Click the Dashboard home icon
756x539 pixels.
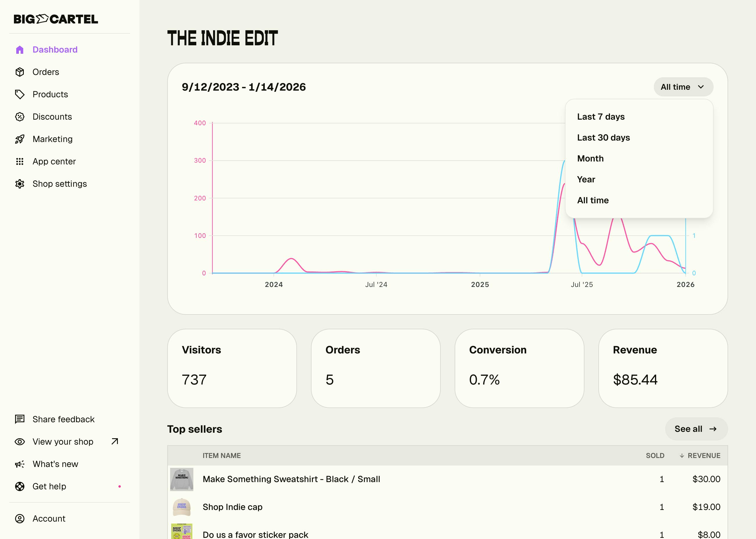click(19, 50)
